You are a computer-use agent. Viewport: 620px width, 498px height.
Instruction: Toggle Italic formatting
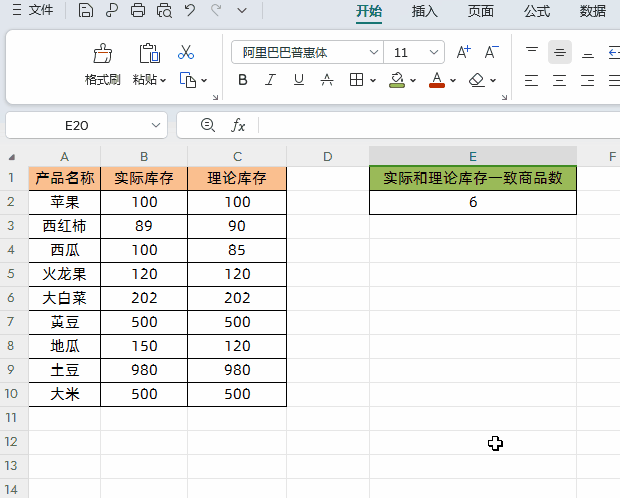(x=270, y=80)
